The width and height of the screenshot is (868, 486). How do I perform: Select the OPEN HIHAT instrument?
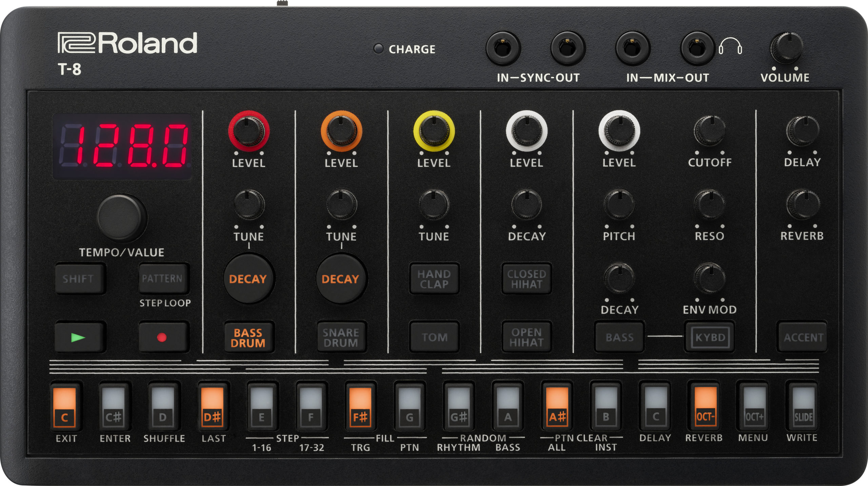point(527,337)
